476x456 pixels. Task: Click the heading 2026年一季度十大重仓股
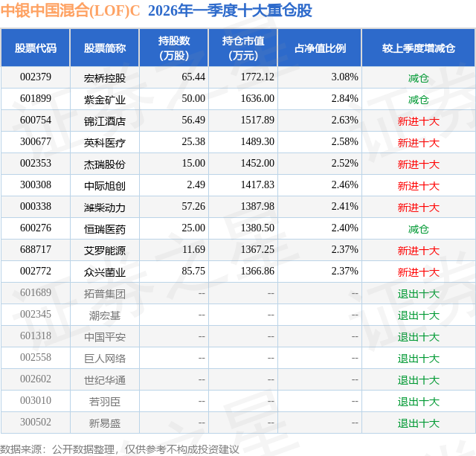230,11
